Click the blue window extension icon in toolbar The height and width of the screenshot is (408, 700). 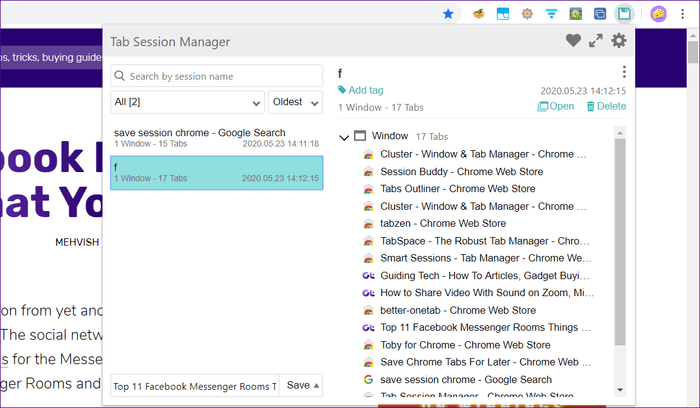click(x=503, y=14)
